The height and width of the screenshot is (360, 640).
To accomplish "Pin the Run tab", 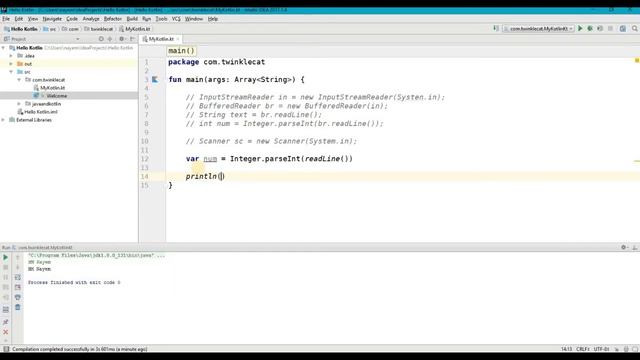I will click(6, 322).
